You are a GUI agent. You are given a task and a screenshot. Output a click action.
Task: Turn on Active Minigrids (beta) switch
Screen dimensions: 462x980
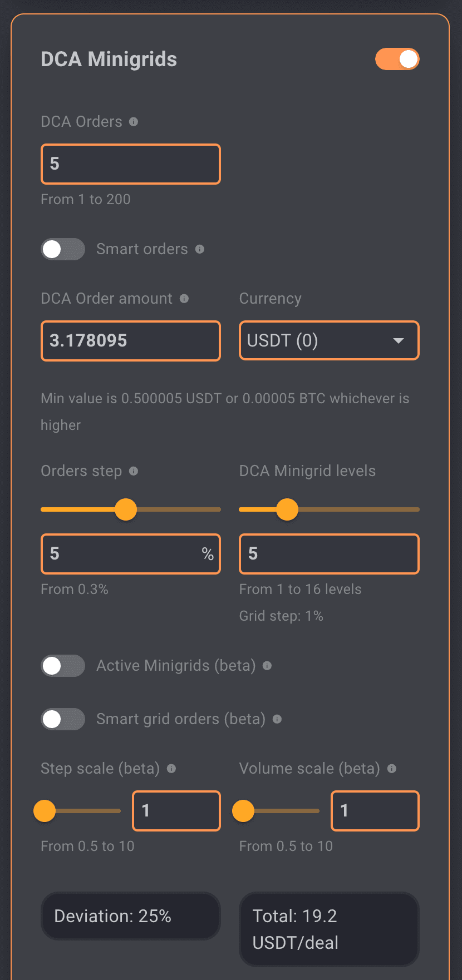63,666
